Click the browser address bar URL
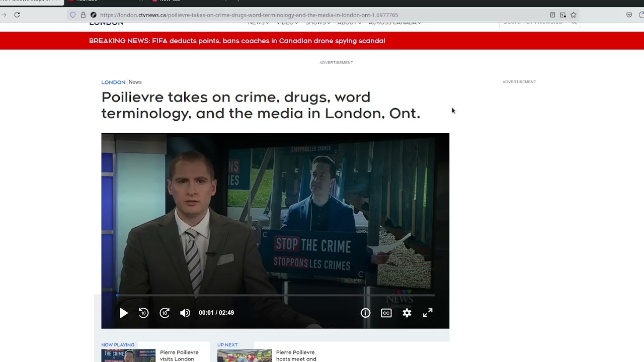 pos(249,15)
